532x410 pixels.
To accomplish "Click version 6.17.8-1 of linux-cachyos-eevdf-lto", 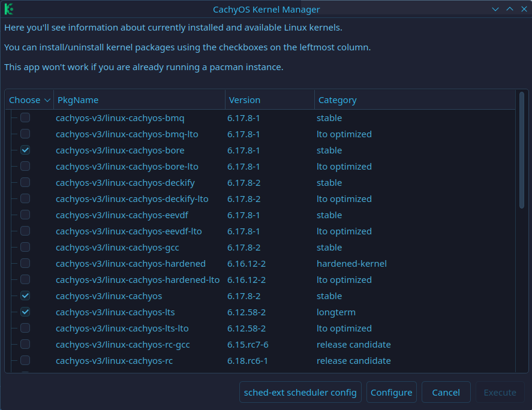I will pos(244,231).
